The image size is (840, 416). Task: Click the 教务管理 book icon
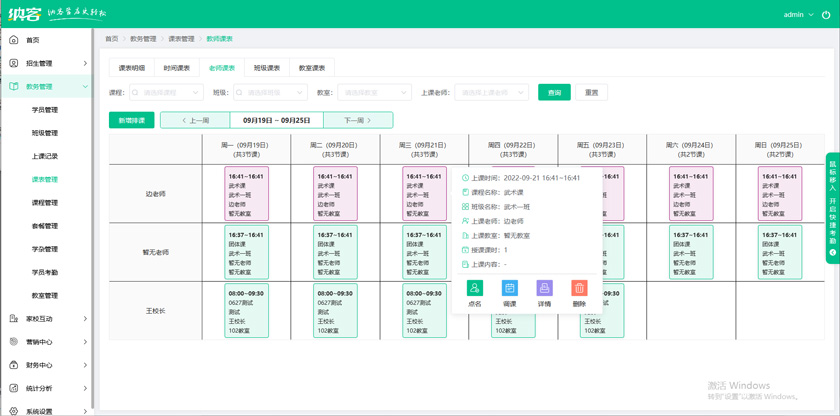tap(14, 86)
